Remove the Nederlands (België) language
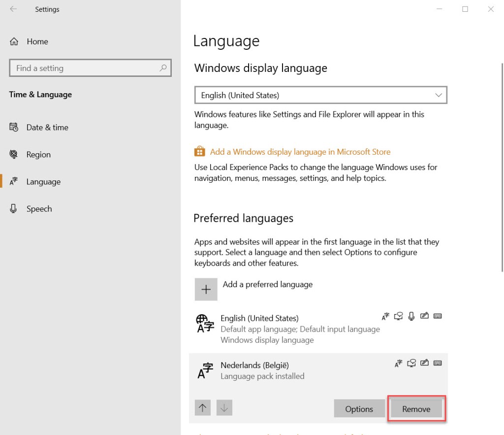Image resolution: width=504 pixels, height=435 pixels. coord(416,409)
